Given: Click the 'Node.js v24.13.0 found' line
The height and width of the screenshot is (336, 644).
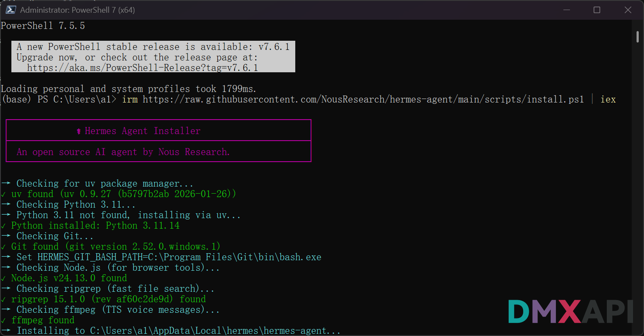Looking at the screenshot, I should tap(64, 278).
